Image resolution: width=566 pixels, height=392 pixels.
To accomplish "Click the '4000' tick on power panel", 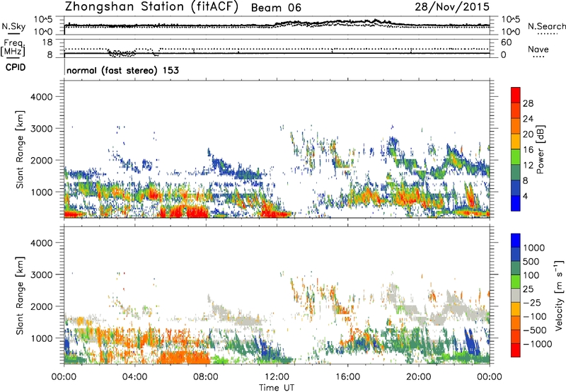I will point(41,97).
